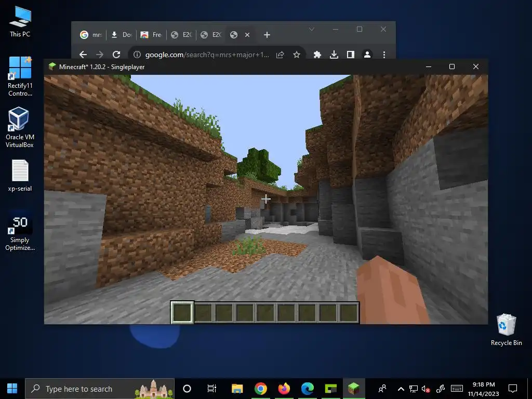The width and height of the screenshot is (532, 399).
Task: Open muted volume tray icon
Action: (426, 389)
